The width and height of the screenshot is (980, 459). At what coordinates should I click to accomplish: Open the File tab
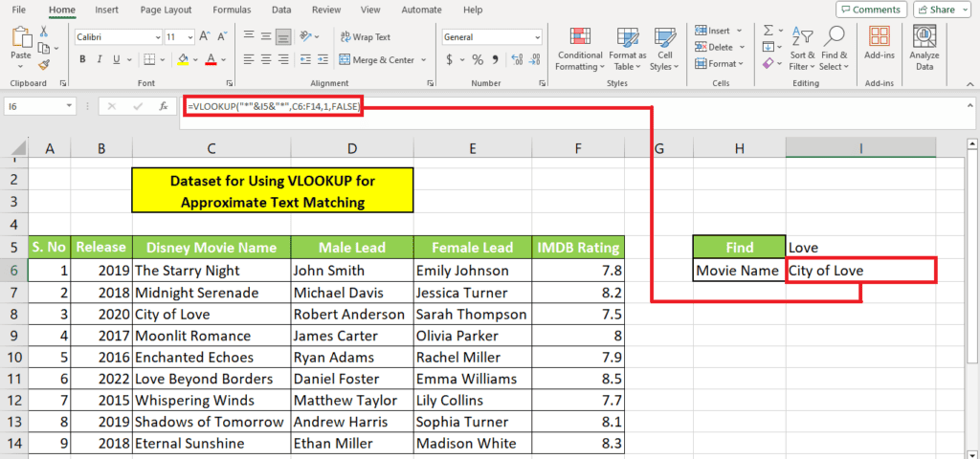(19, 10)
